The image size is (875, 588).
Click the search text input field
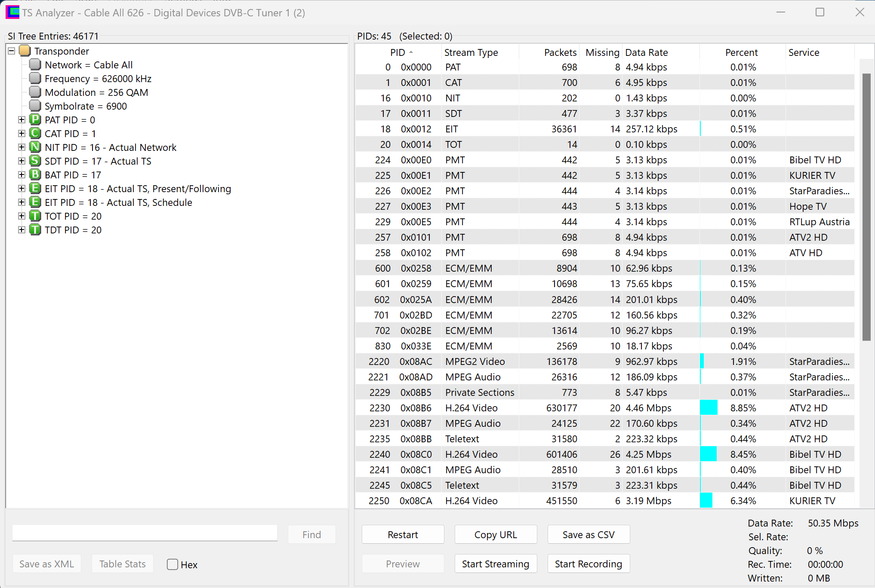pyautogui.click(x=145, y=533)
